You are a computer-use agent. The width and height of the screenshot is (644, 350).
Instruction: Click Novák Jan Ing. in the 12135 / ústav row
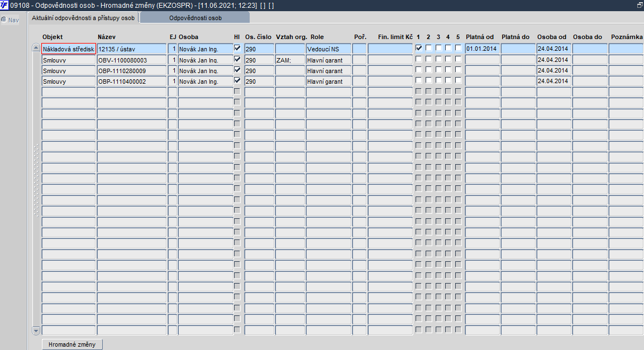pos(206,49)
